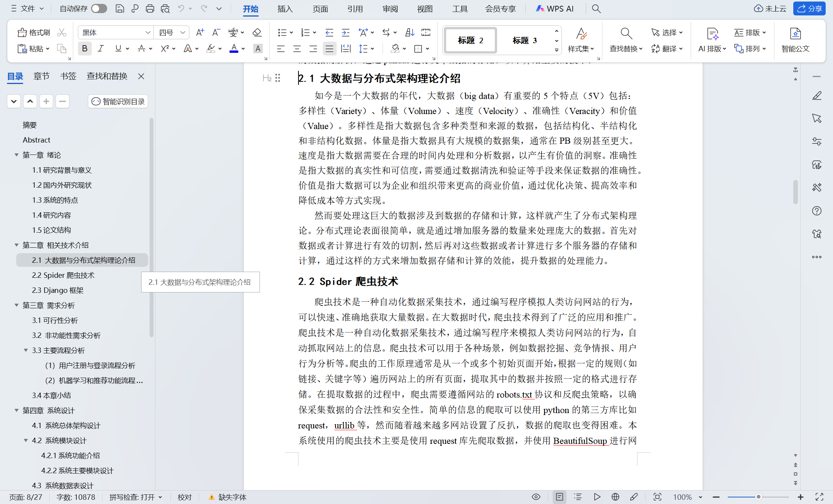Toggle Justify alignment

click(329, 49)
